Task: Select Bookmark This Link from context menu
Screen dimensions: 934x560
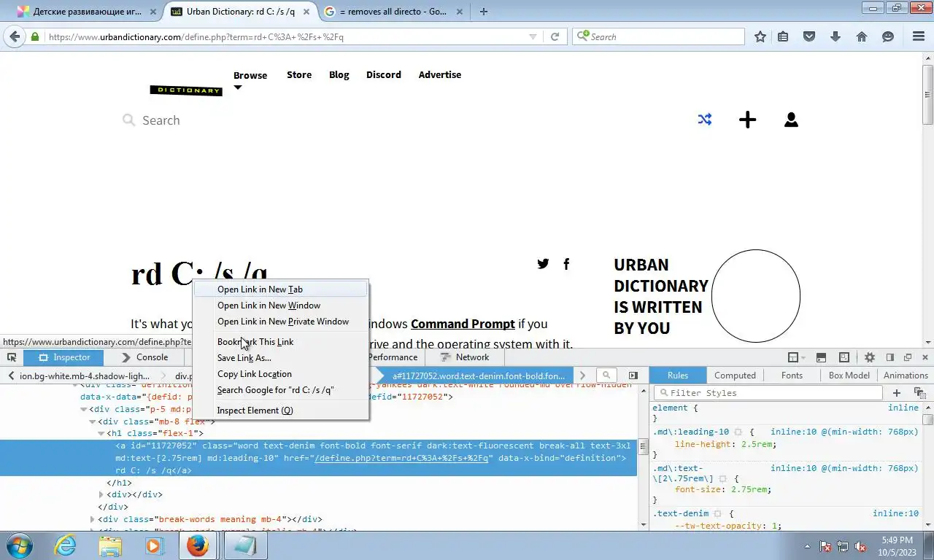Action: coord(281,342)
